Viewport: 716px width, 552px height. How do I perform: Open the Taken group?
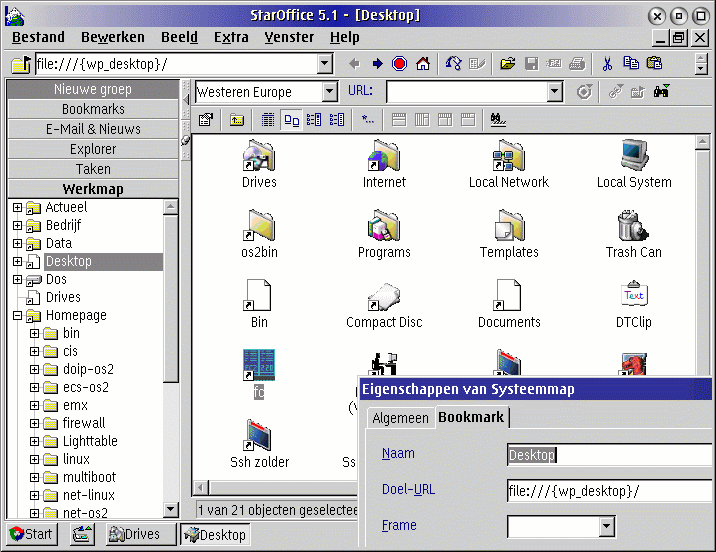click(93, 169)
